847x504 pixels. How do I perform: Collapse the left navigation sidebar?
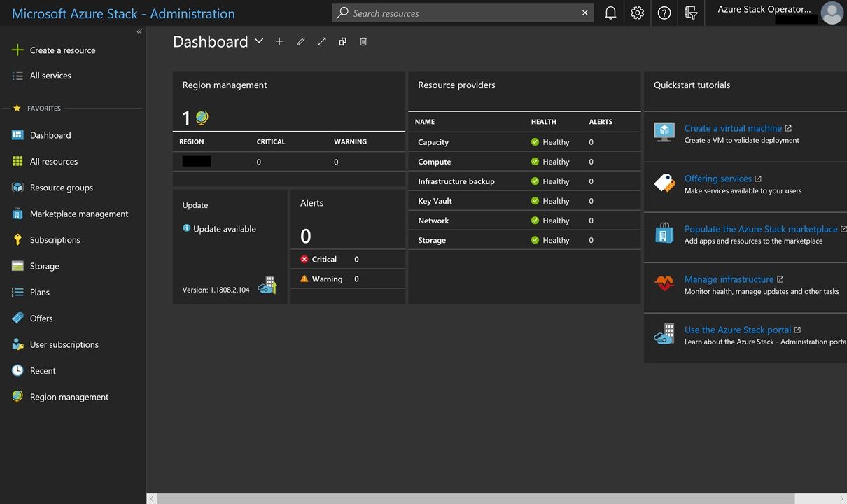[139, 31]
